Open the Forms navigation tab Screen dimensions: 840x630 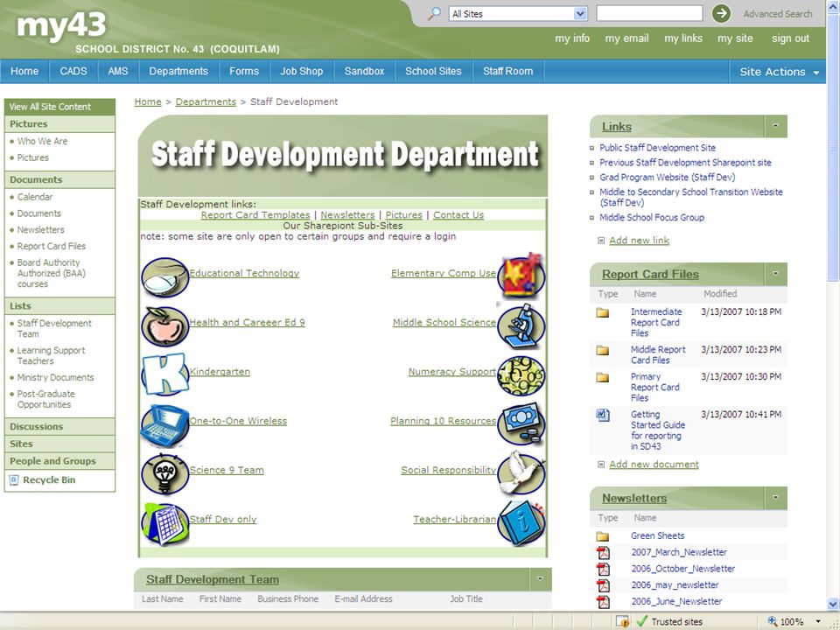point(244,71)
